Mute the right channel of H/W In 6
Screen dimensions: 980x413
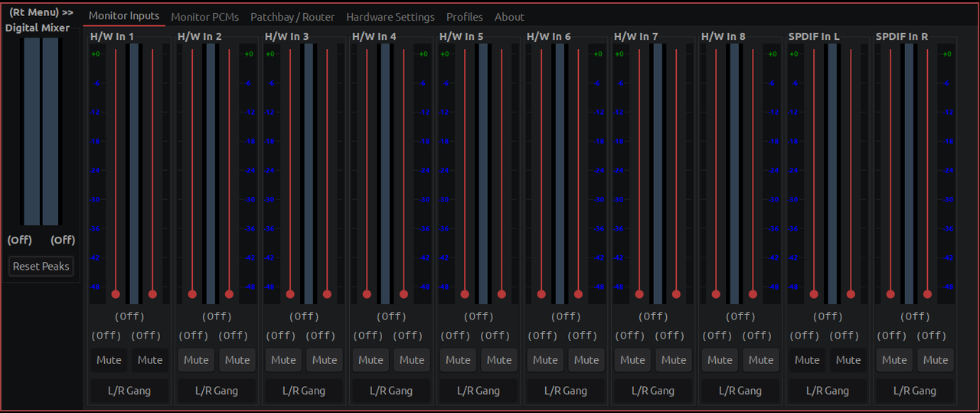coord(586,360)
